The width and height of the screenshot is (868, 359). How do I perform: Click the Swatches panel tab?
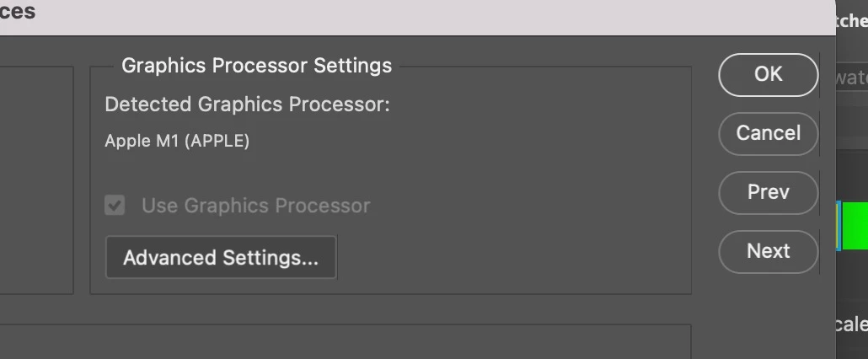pos(851,22)
